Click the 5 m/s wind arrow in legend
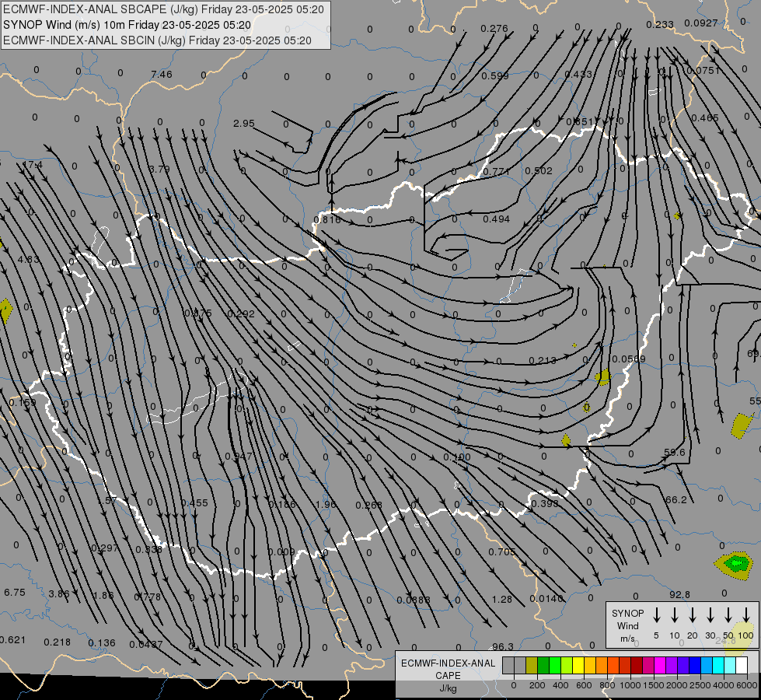This screenshot has height=700, width=761. tap(656, 615)
